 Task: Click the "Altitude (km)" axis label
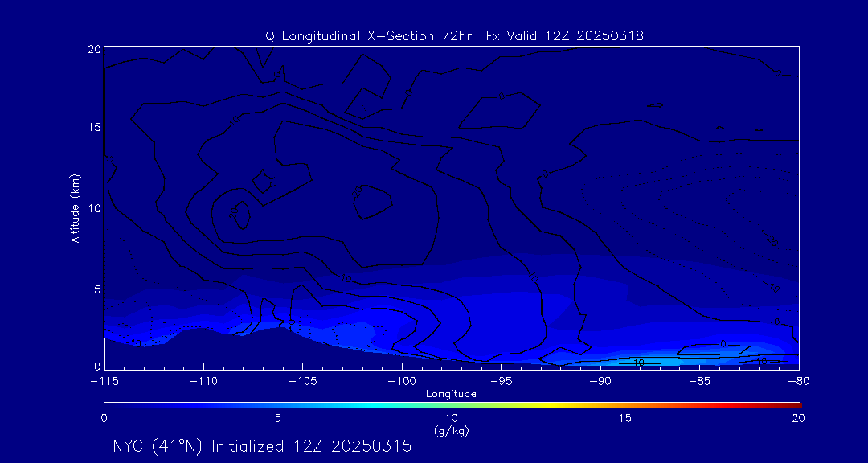pos(76,207)
